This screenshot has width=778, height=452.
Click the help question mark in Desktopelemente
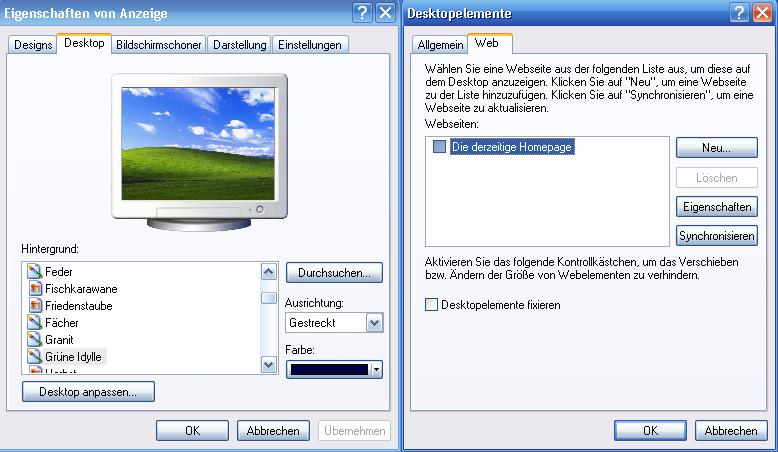pyautogui.click(x=740, y=13)
